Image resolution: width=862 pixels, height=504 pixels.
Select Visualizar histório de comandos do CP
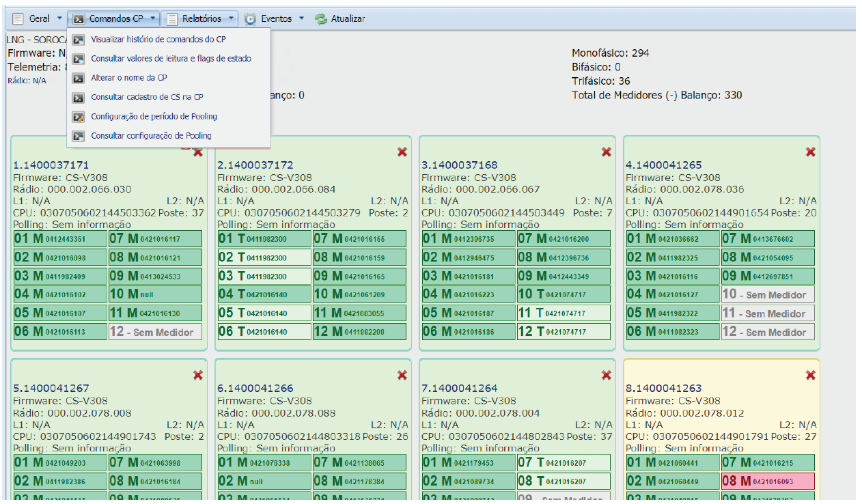tap(158, 40)
